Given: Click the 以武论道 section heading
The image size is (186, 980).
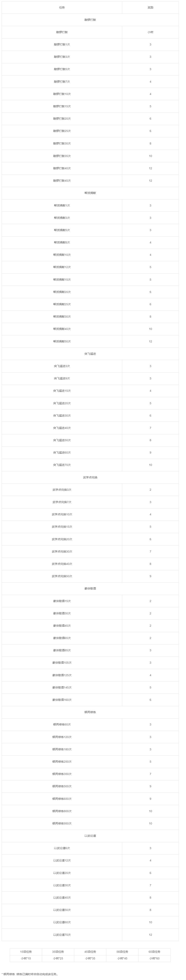Looking at the screenshot, I should coord(90,836).
